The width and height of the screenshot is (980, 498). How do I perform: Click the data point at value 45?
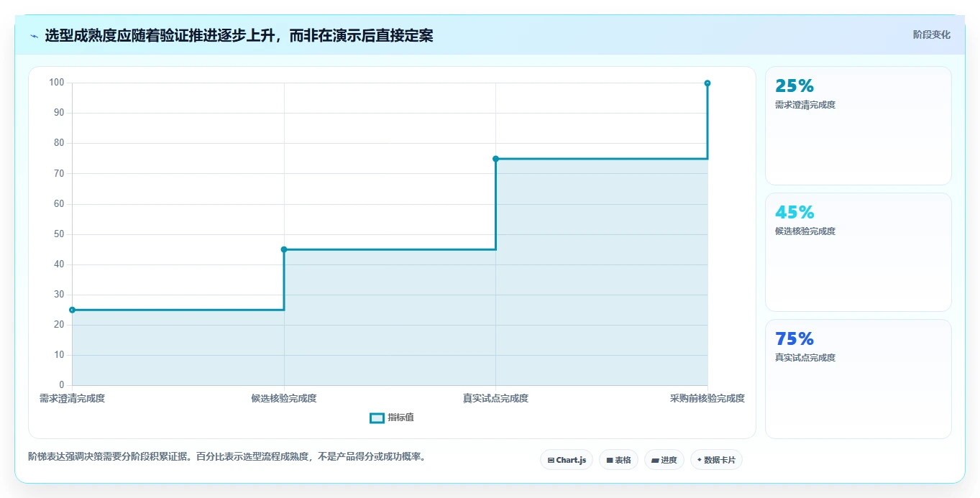coord(284,249)
